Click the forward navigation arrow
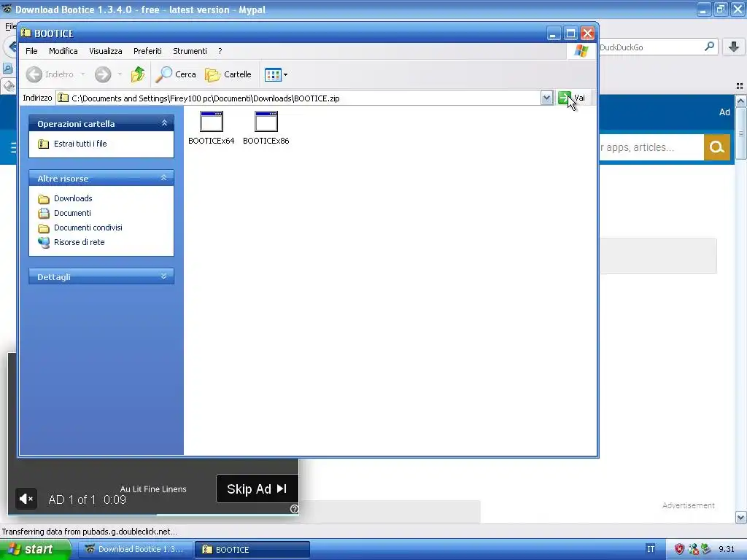 103,74
